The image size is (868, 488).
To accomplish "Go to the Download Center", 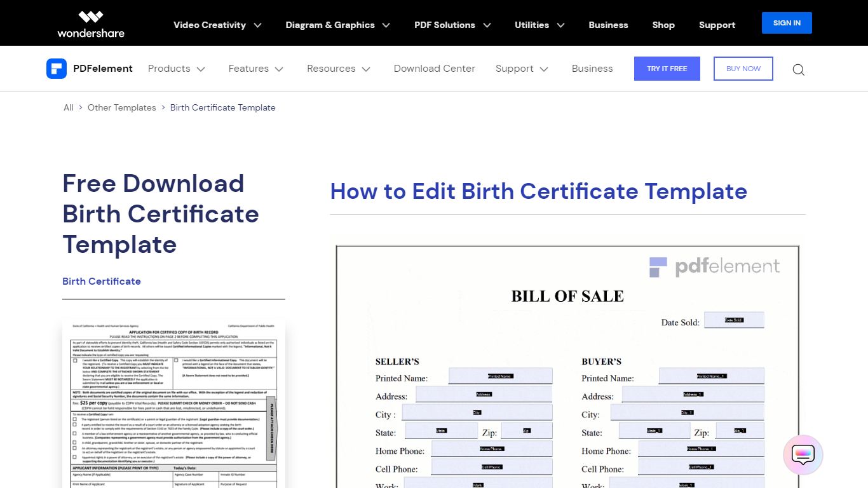I will (435, 69).
